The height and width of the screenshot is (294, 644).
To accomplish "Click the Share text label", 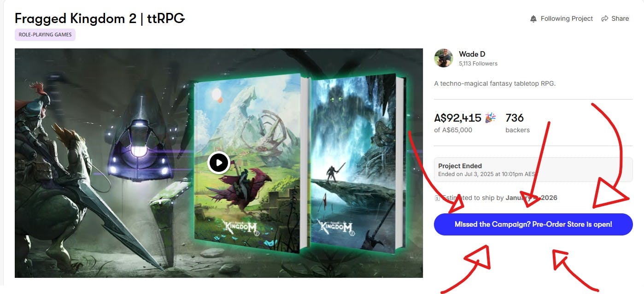I will pos(620,19).
